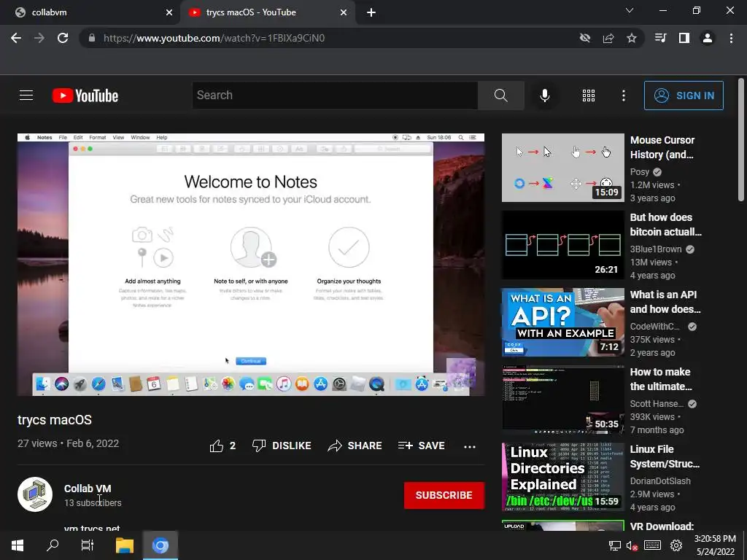Open File Explorer from taskbar
747x560 pixels.
pos(125,545)
